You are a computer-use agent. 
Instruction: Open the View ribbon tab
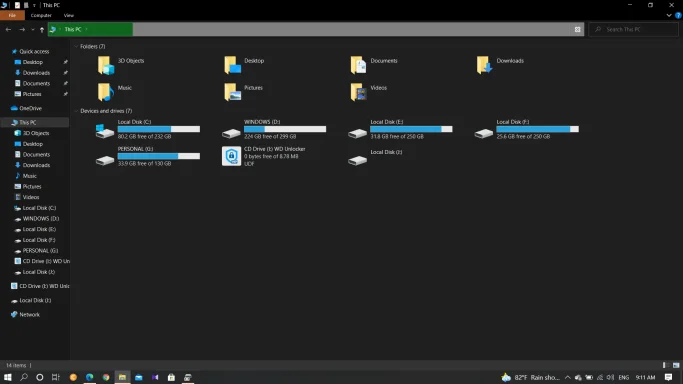click(69, 15)
